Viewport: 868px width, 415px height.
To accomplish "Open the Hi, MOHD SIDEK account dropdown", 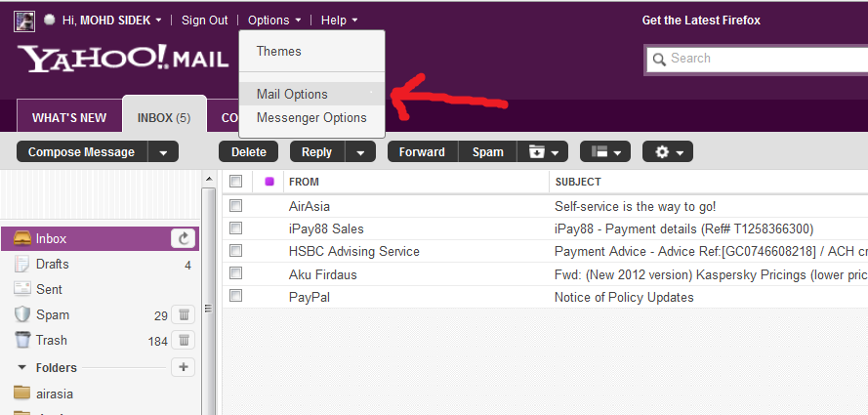I will click(112, 21).
